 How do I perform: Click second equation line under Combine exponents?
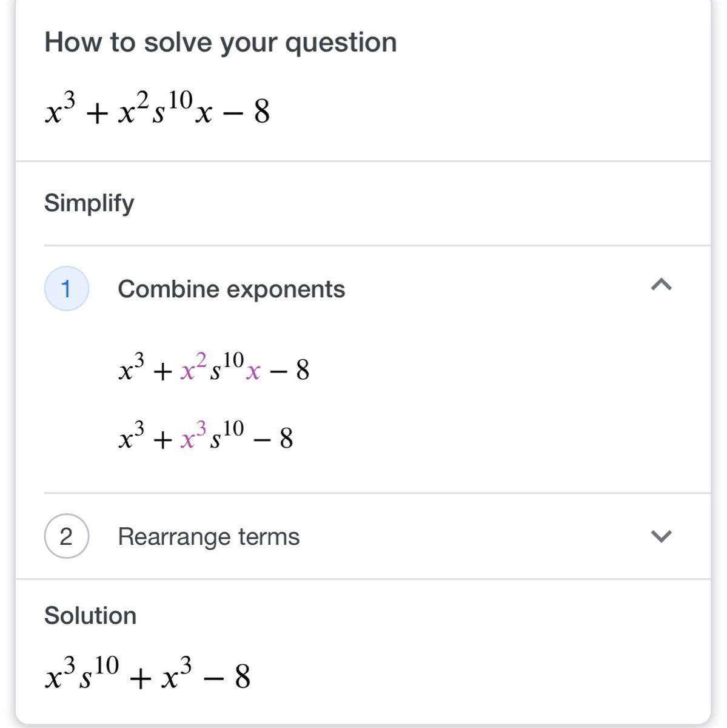(206, 436)
